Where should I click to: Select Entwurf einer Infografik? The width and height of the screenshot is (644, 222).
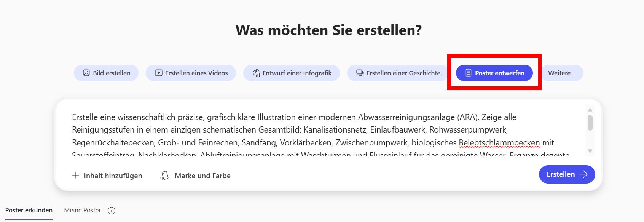pyautogui.click(x=297, y=73)
